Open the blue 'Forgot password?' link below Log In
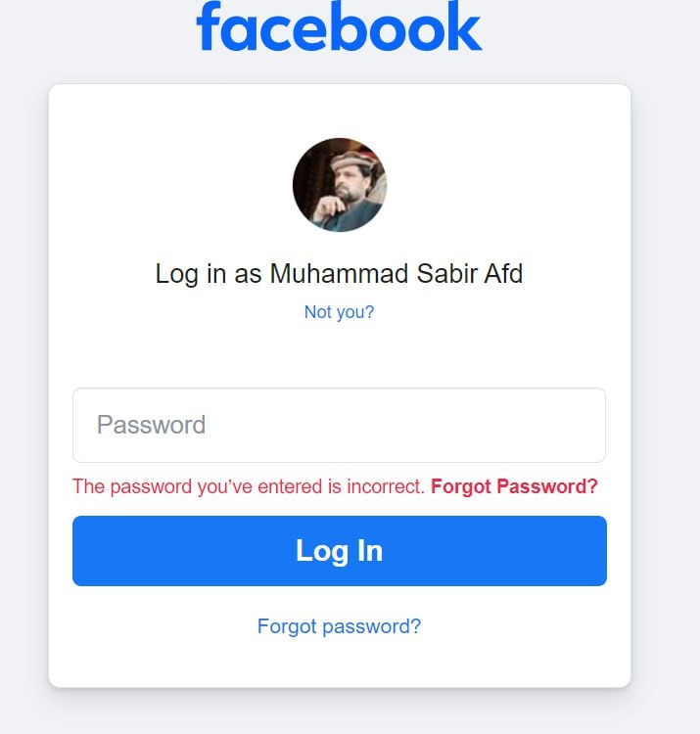This screenshot has width=700, height=734. [x=339, y=626]
